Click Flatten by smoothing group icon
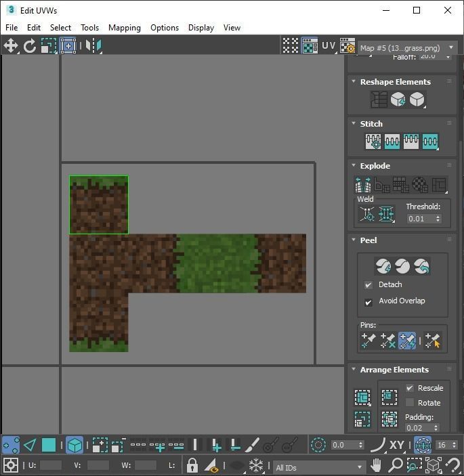464x476 pixels. click(401, 185)
